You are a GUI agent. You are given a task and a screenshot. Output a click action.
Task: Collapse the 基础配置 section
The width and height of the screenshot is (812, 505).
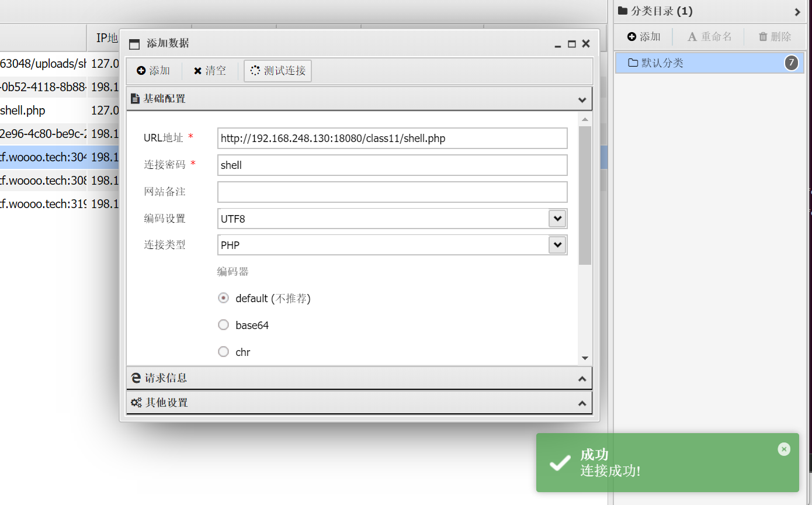582,99
